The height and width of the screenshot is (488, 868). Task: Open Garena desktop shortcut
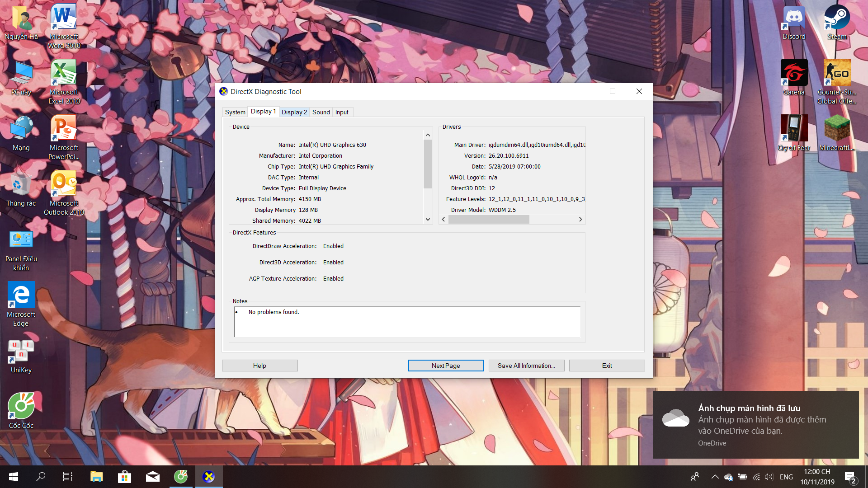794,78
